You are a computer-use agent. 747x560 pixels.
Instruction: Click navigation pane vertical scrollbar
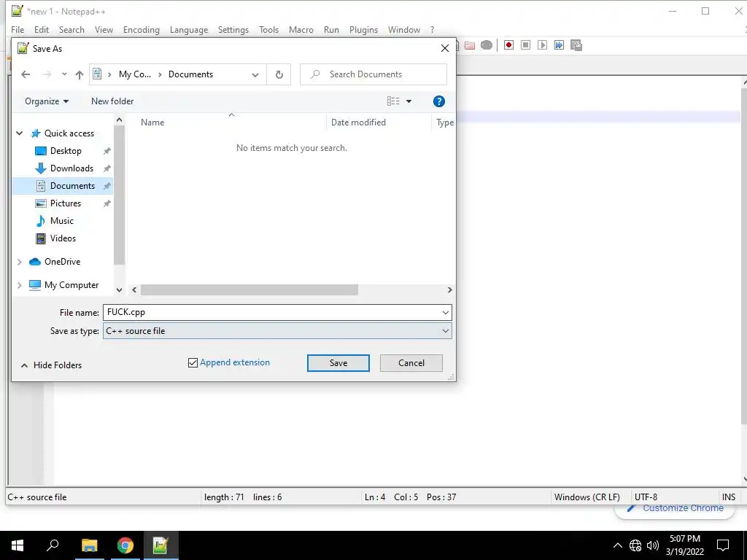(x=119, y=195)
